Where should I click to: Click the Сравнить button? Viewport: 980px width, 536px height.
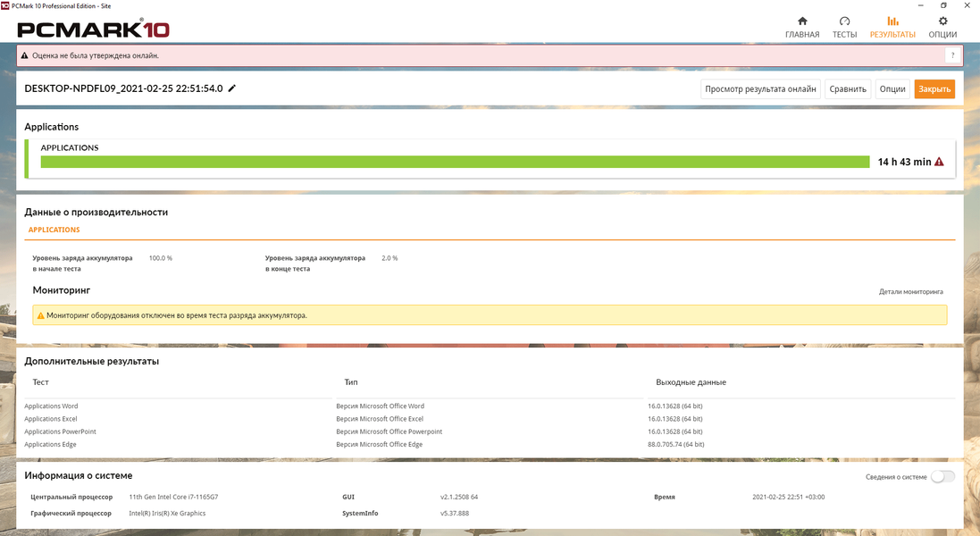coord(848,88)
